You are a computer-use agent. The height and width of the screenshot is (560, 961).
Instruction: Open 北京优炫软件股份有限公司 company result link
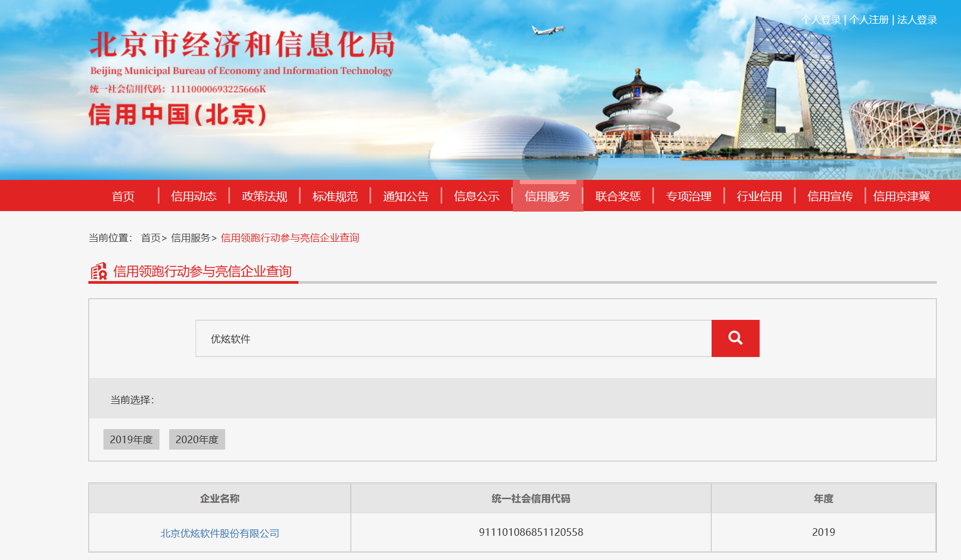pyautogui.click(x=220, y=533)
